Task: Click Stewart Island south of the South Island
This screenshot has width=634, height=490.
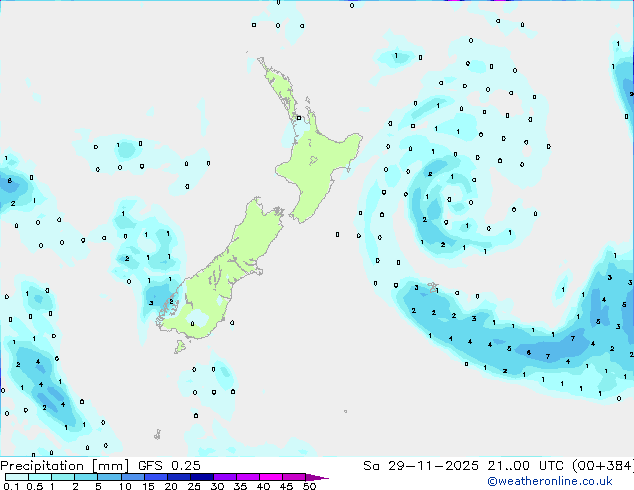Action: pyautogui.click(x=180, y=346)
